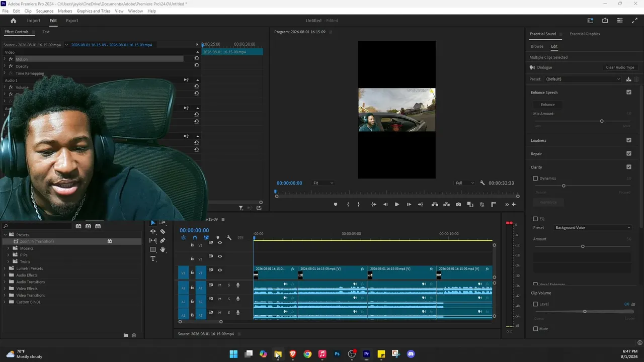
Task: Open Discord from the Windows taskbar
Action: point(411,354)
